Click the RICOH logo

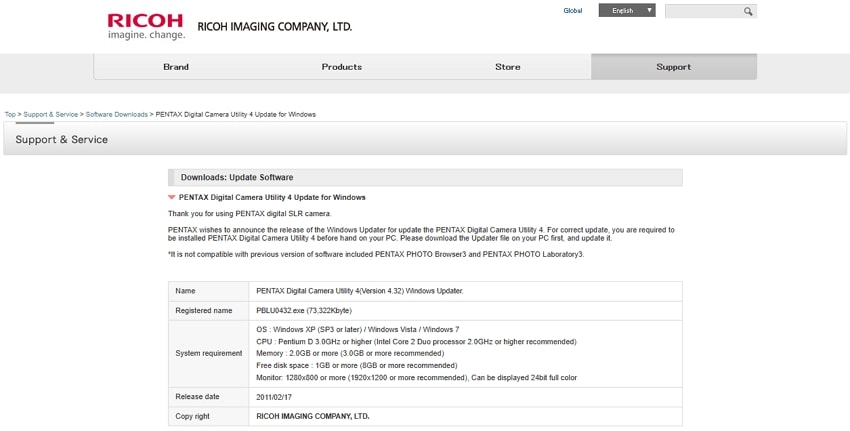point(146,27)
